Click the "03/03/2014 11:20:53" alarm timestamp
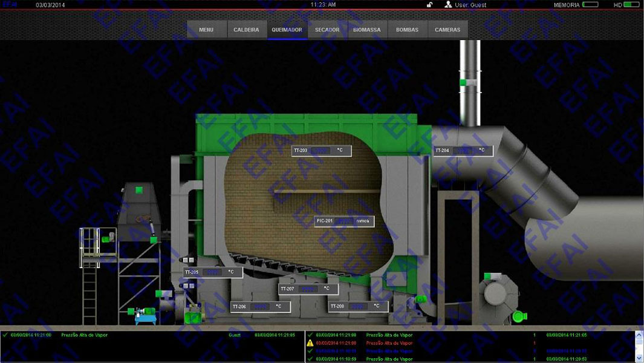 click(x=567, y=359)
